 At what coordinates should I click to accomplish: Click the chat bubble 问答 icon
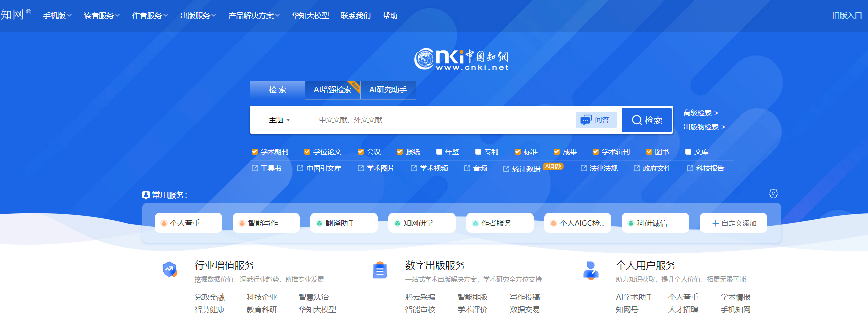pyautogui.click(x=585, y=120)
